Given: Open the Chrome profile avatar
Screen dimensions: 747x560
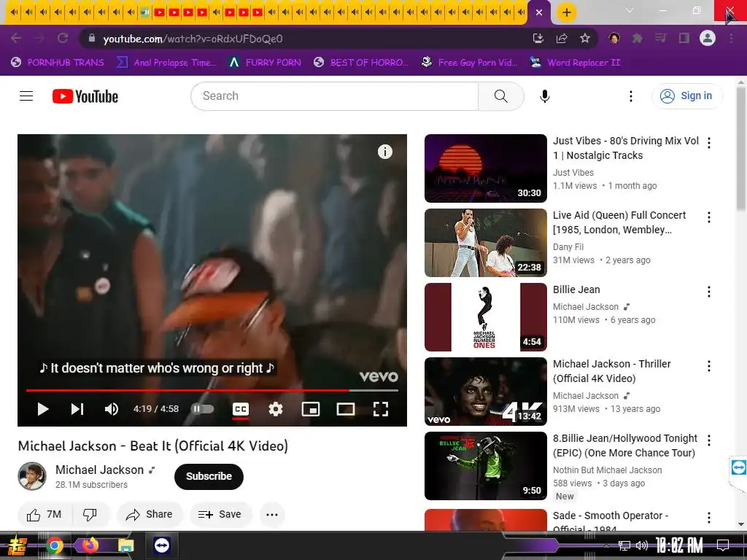Looking at the screenshot, I should tap(708, 38).
